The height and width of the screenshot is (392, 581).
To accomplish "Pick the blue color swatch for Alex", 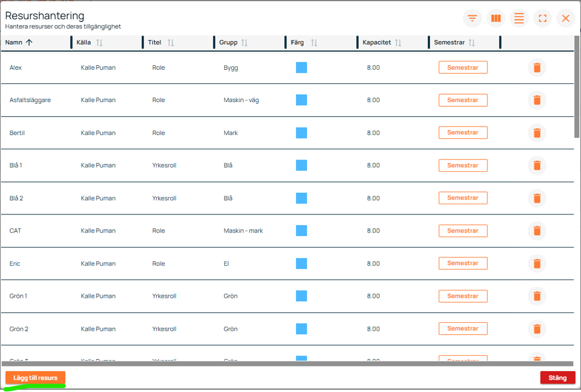I will point(301,68).
